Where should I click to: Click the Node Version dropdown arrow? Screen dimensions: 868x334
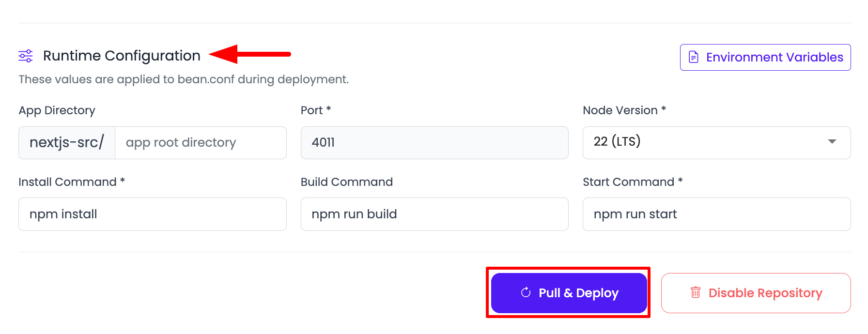point(832,142)
